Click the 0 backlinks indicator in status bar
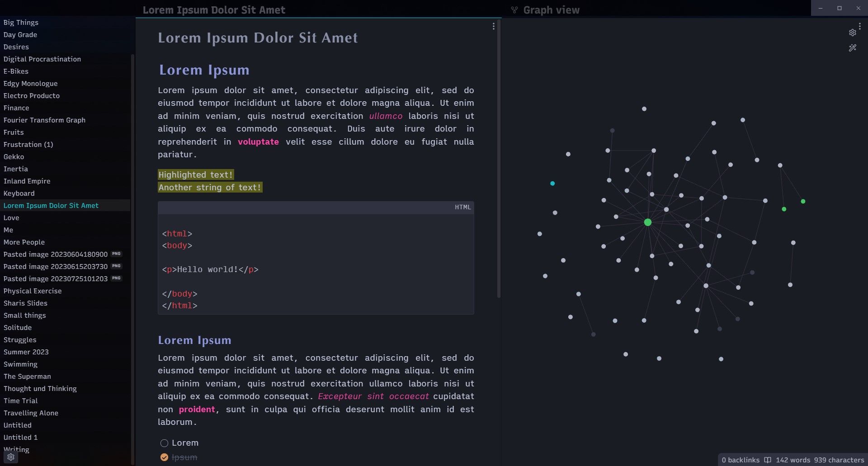The image size is (868, 466). [x=741, y=460]
